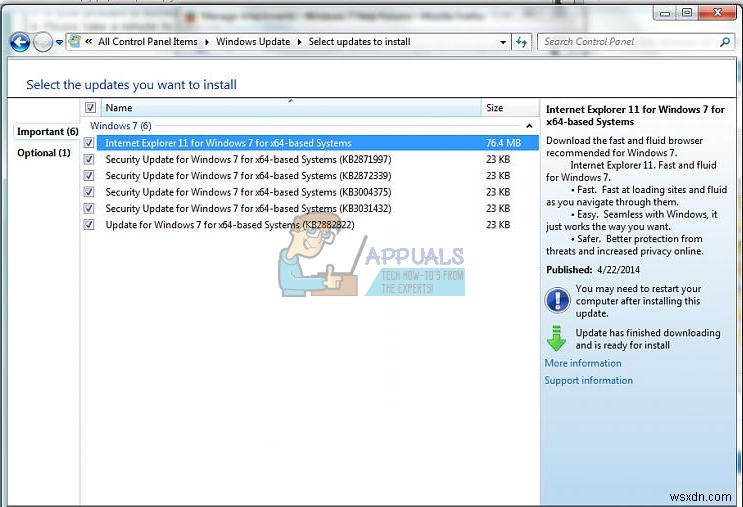Click the Control Panel icon in address bar
The width and height of the screenshot is (743, 507).
pyautogui.click(x=75, y=42)
